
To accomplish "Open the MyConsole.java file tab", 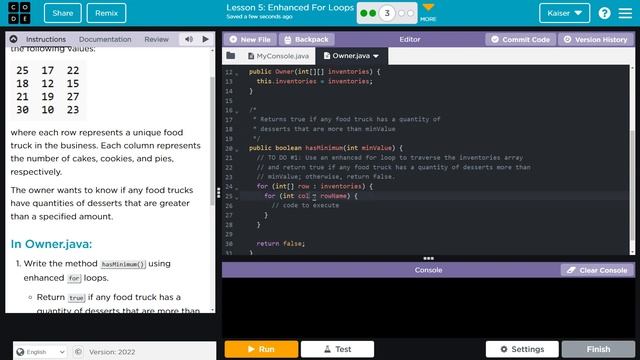I will coord(278,56).
